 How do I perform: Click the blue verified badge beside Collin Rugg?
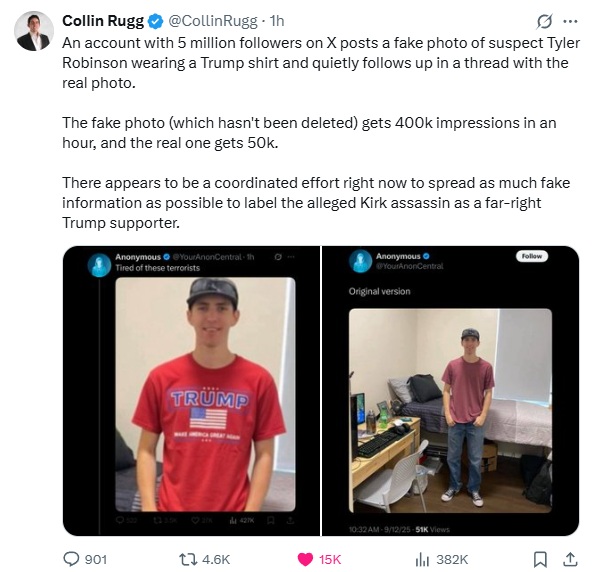point(155,21)
